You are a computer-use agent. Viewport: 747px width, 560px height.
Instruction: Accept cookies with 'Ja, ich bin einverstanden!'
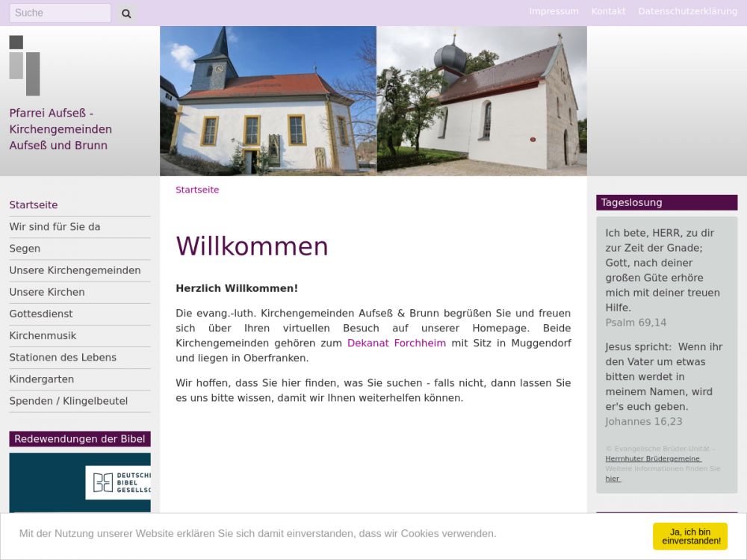(689, 536)
